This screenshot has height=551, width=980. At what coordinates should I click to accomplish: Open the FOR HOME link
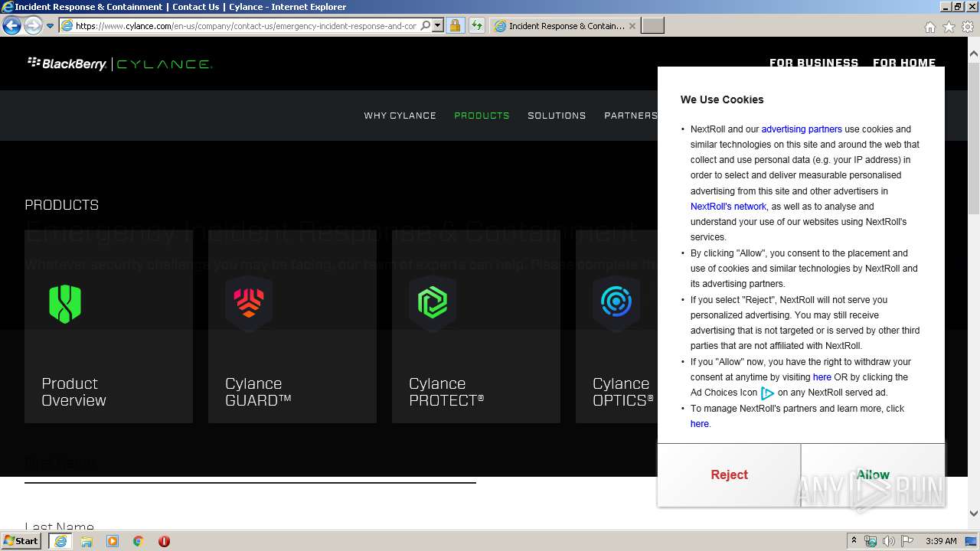tap(904, 63)
